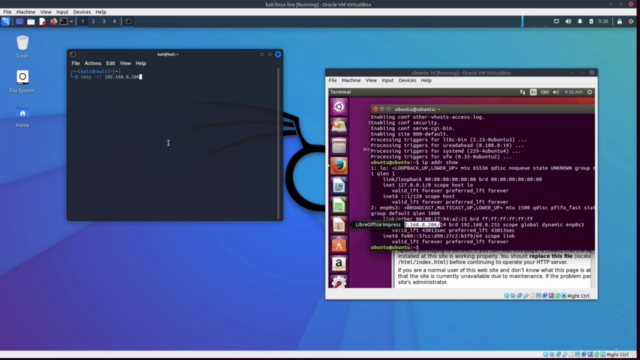This screenshot has height=360, width=640.
Task: Select the running terminal task button in Kali panel
Action: click(128, 21)
